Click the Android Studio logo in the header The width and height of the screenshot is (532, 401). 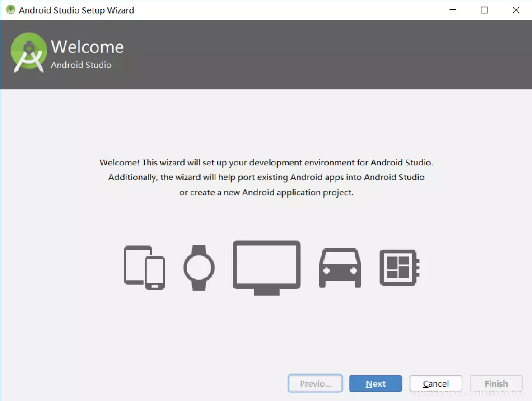pos(29,52)
